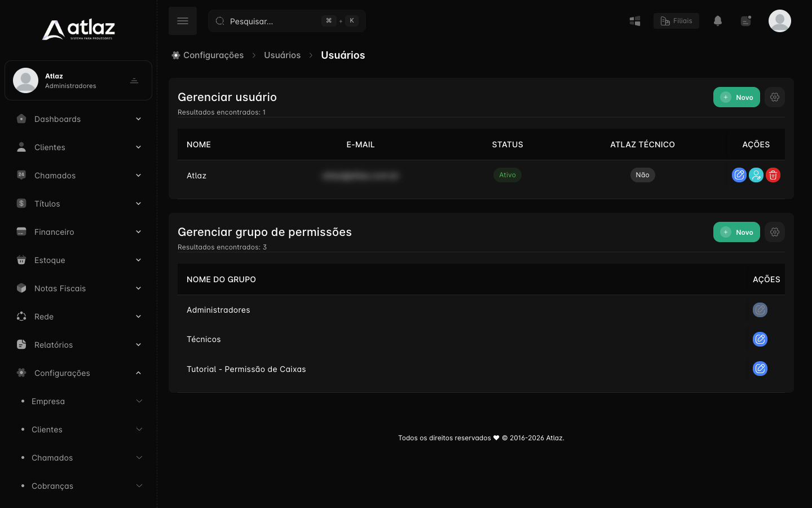
Task: Click the E-MAIL column header
Action: (360, 144)
